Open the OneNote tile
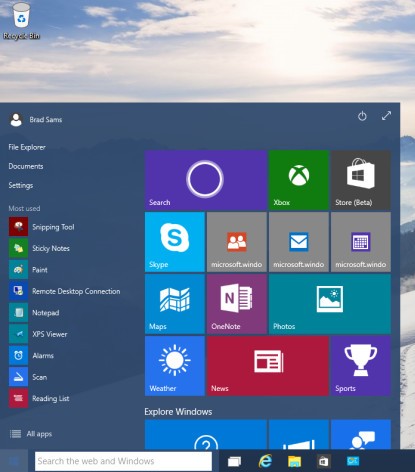 237,304
